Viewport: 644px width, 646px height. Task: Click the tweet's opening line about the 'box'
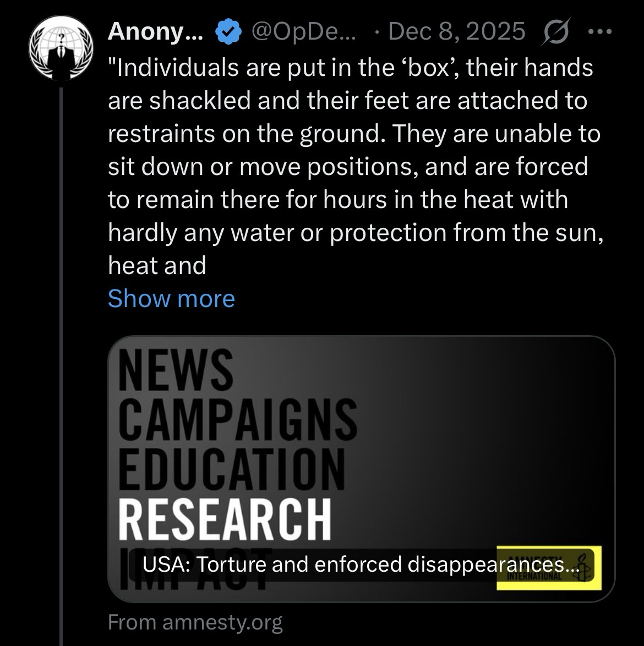(351, 68)
